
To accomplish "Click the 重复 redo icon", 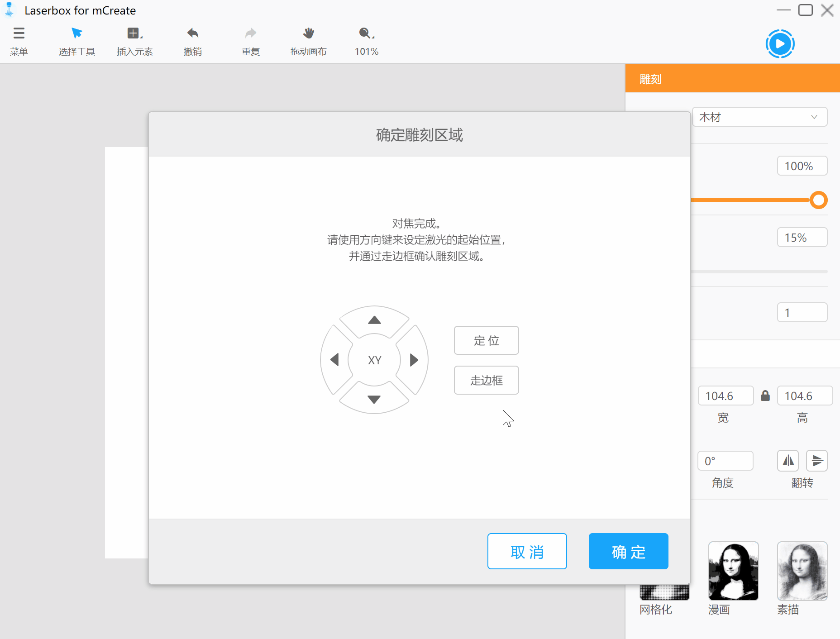I will [x=250, y=41].
